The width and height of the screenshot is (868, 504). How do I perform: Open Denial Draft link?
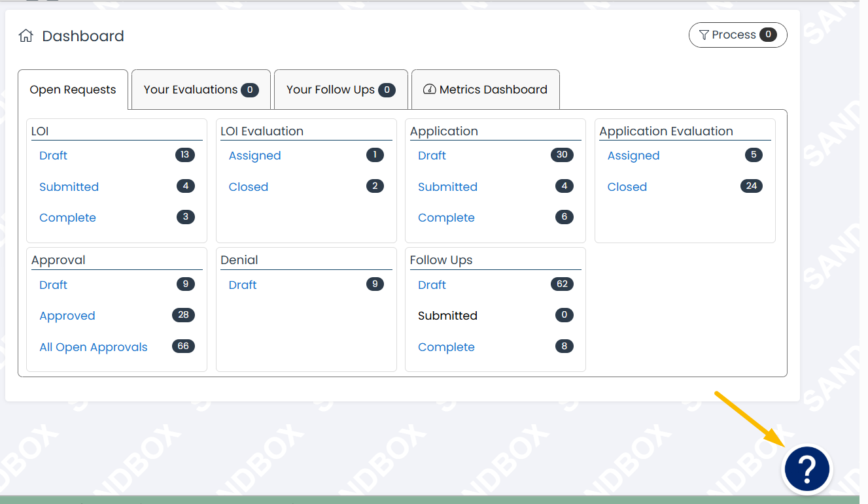[x=242, y=285]
